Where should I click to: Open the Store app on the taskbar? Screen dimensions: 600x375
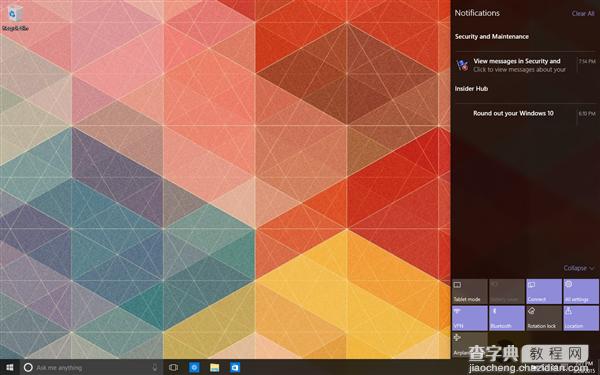[x=235, y=368]
